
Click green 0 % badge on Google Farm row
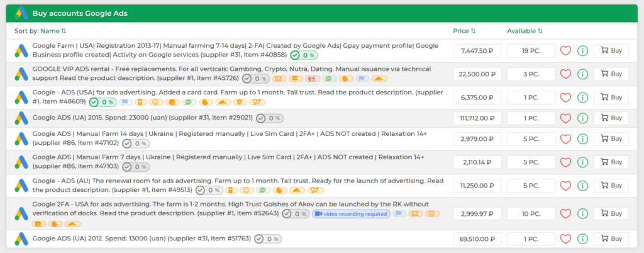pos(304,55)
